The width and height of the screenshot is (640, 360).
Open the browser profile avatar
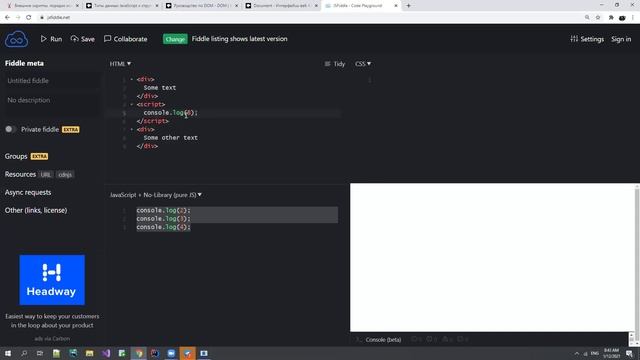[622, 18]
